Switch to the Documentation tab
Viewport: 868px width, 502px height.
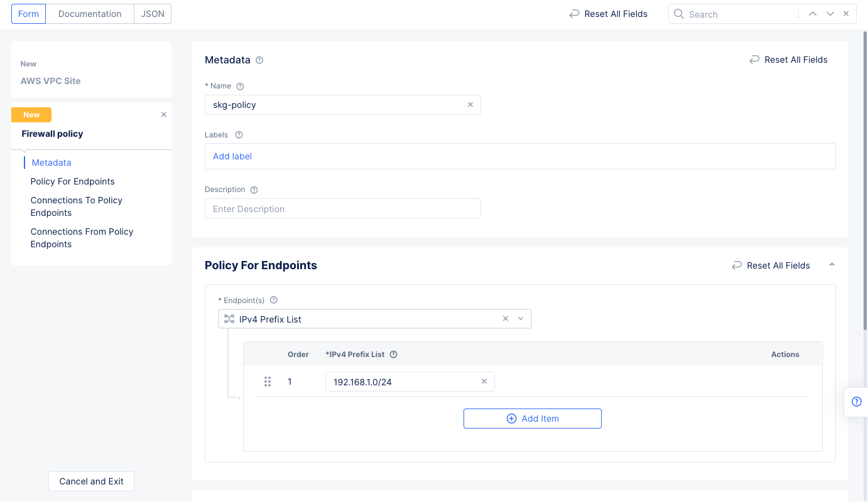[90, 14]
